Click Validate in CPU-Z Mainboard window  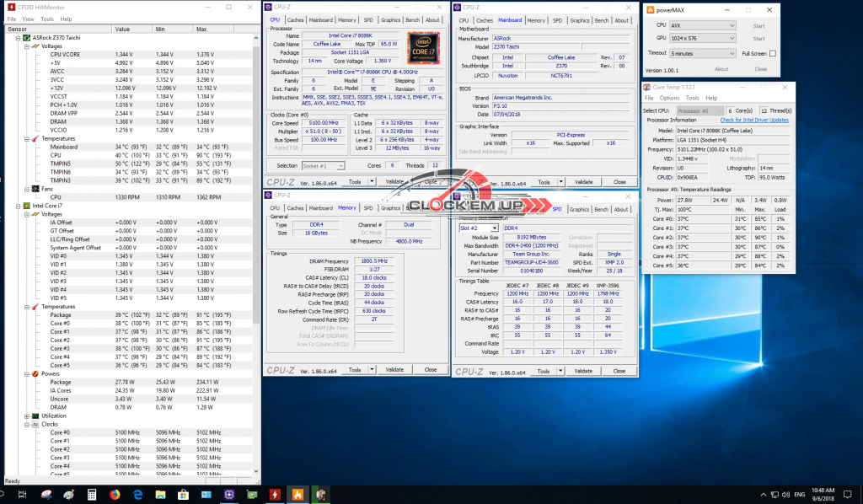pos(583,182)
